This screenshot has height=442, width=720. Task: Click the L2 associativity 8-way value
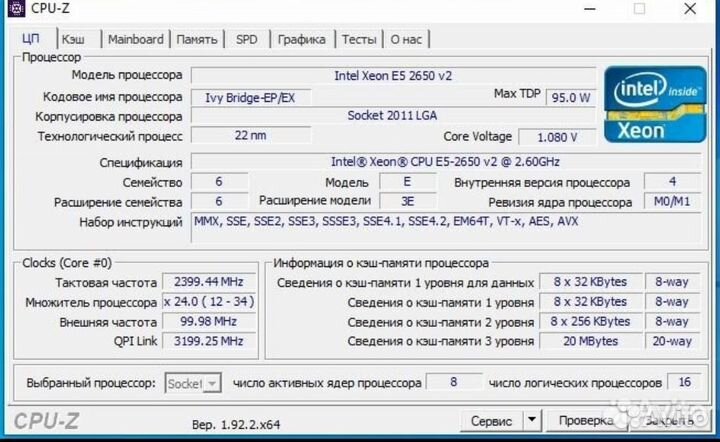click(x=672, y=321)
